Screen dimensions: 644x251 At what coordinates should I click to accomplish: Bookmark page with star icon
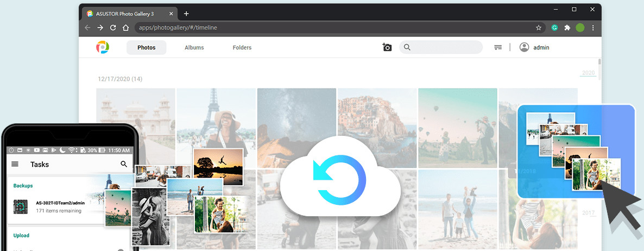pos(539,28)
